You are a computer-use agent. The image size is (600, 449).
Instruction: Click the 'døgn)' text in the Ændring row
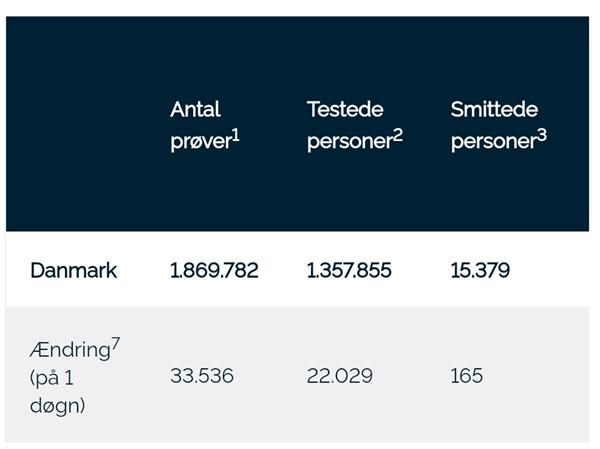57,405
